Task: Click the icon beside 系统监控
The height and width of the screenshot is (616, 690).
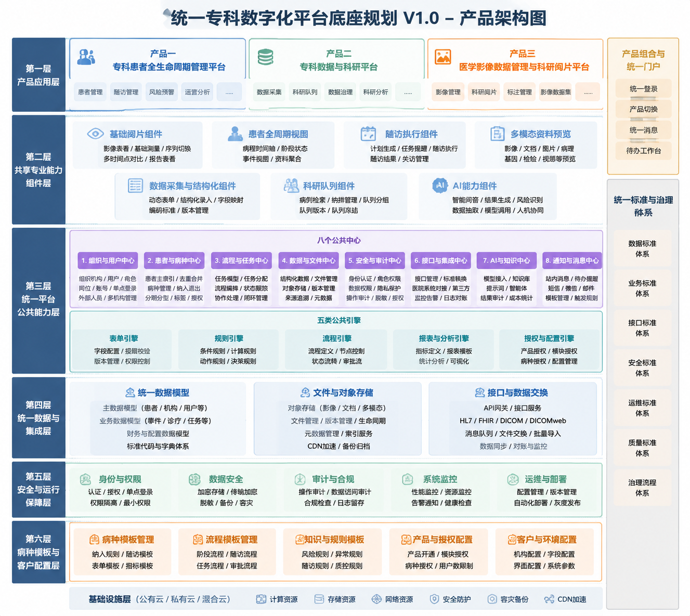Action: click(408, 479)
